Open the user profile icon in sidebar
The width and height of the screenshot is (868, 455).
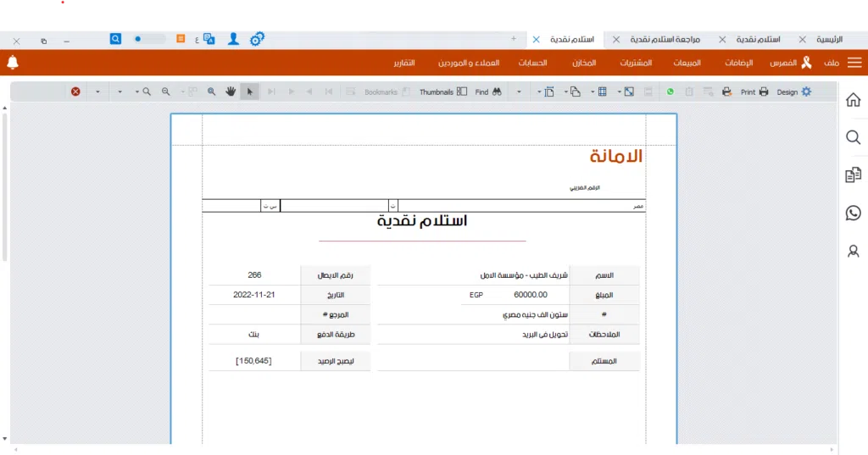(x=853, y=252)
